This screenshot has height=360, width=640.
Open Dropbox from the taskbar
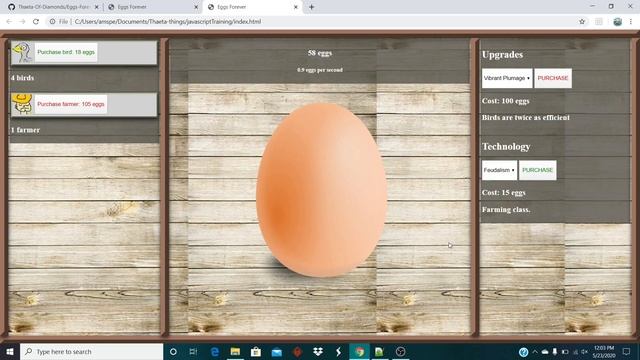pos(318,351)
